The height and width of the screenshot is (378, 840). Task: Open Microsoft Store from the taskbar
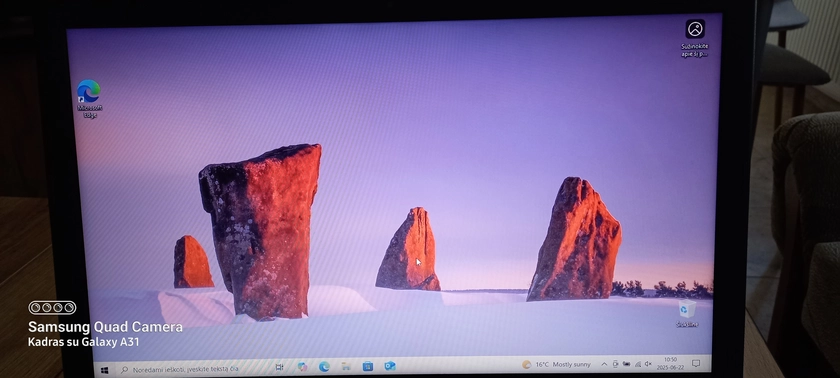coord(368,366)
